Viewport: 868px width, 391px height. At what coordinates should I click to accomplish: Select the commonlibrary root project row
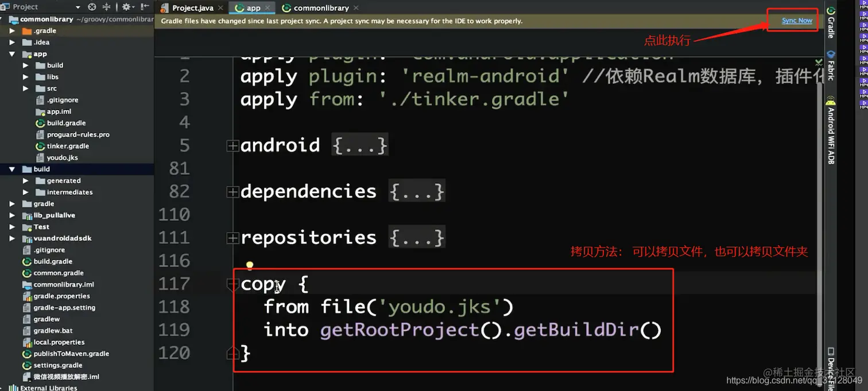click(x=77, y=20)
